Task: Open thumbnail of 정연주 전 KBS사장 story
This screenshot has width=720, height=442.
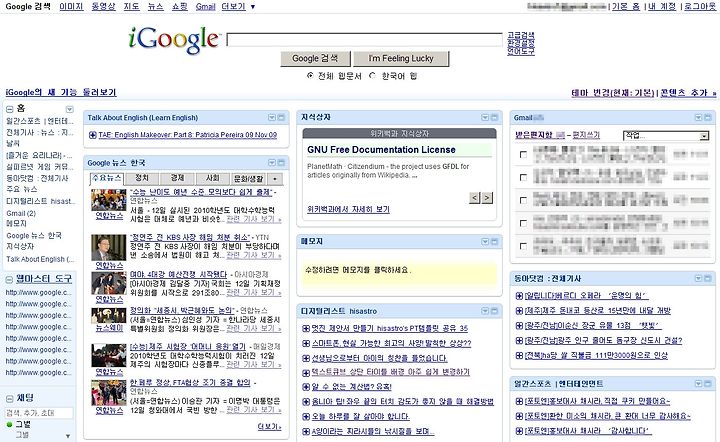Action: click(108, 247)
